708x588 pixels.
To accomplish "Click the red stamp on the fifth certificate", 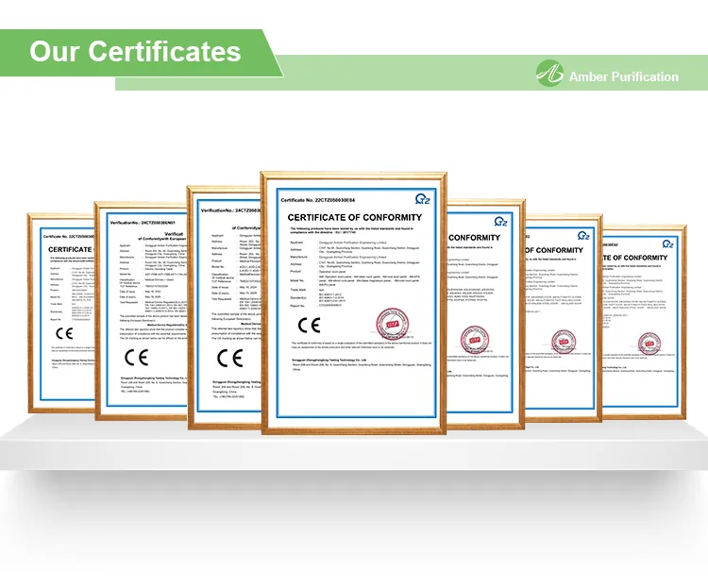I will (475, 340).
